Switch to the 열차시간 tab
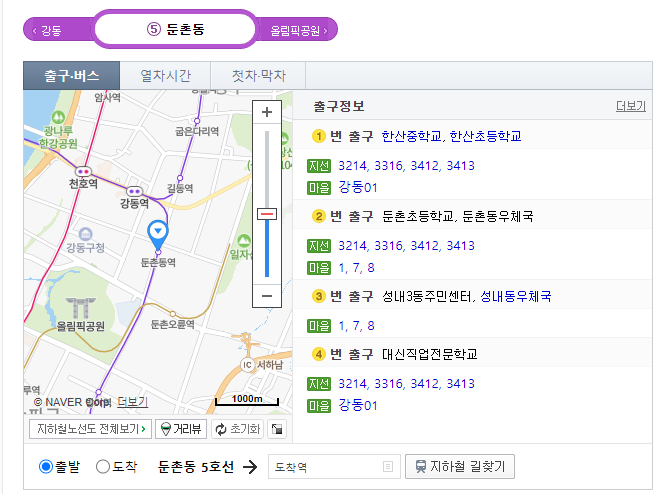The height and width of the screenshot is (494, 658). coord(165,76)
